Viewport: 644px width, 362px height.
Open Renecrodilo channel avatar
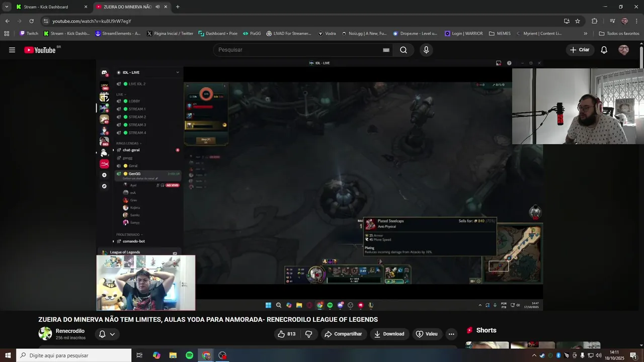pyautogui.click(x=45, y=333)
